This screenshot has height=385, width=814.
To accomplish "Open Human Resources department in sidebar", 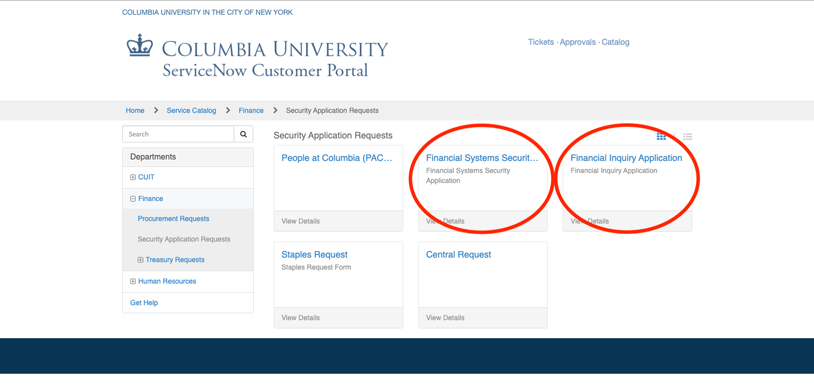I will pos(167,281).
